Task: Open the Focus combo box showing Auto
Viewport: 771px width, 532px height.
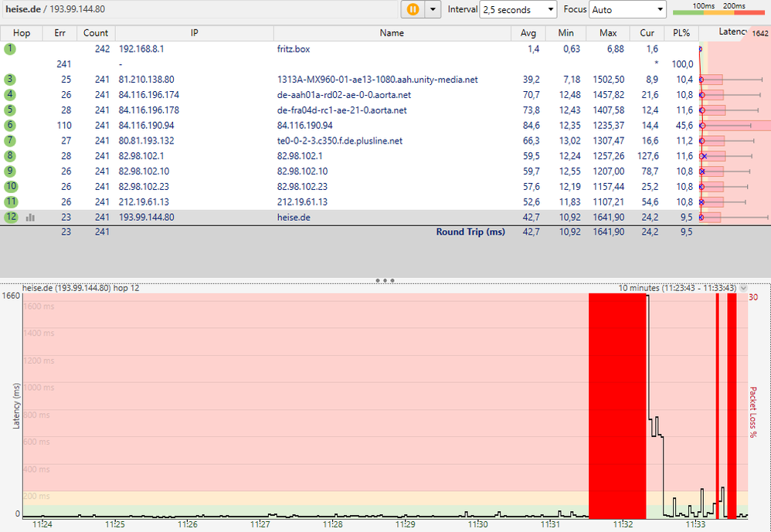Action: click(x=627, y=9)
